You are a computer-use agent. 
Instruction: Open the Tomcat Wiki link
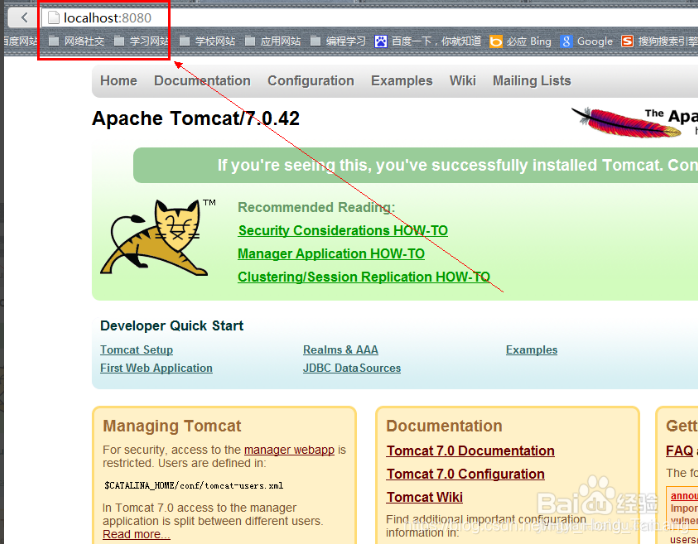point(424,497)
